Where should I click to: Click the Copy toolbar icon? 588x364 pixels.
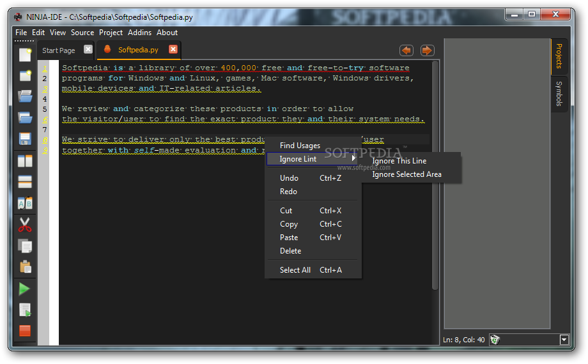(x=25, y=246)
